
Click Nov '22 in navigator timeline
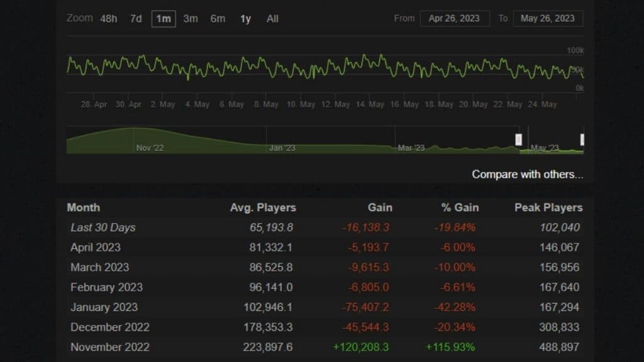click(x=150, y=148)
